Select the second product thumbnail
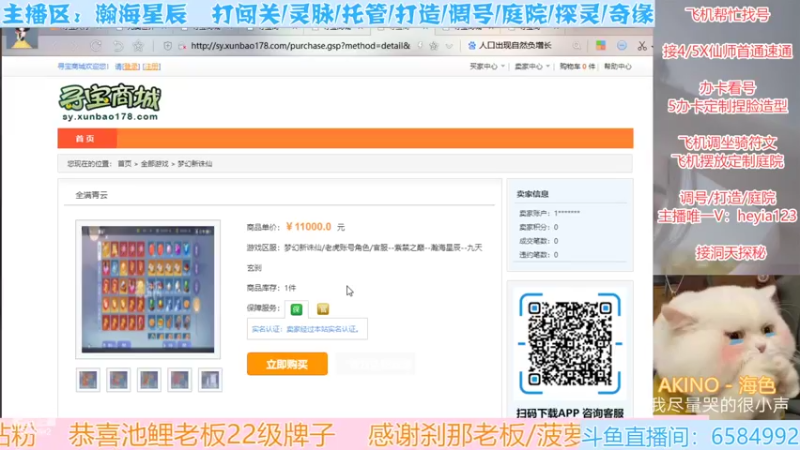Image resolution: width=800 pixels, height=450 pixels. point(118,380)
